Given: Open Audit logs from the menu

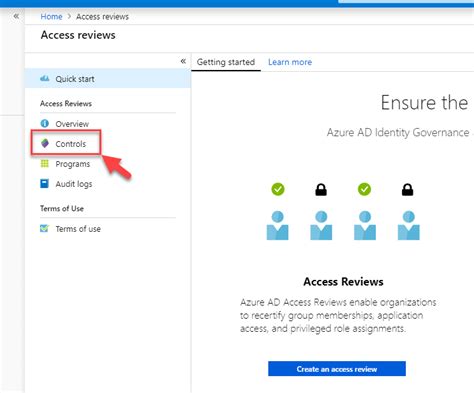Looking at the screenshot, I should coord(74,184).
